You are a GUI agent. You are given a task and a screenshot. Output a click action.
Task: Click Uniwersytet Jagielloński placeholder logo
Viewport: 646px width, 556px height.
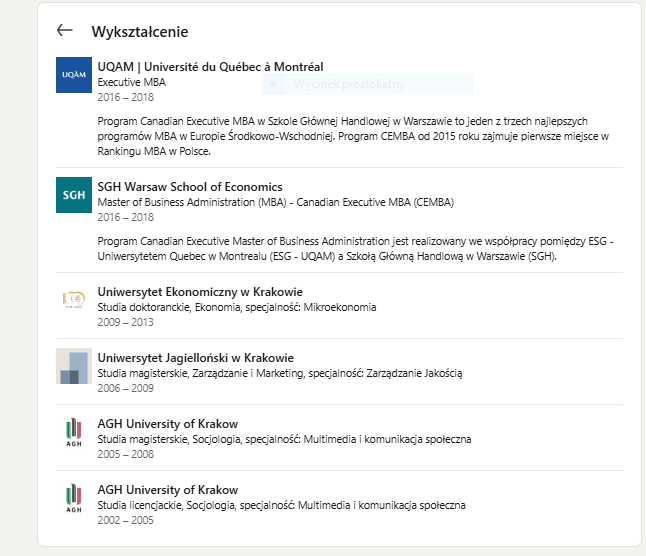click(74, 366)
